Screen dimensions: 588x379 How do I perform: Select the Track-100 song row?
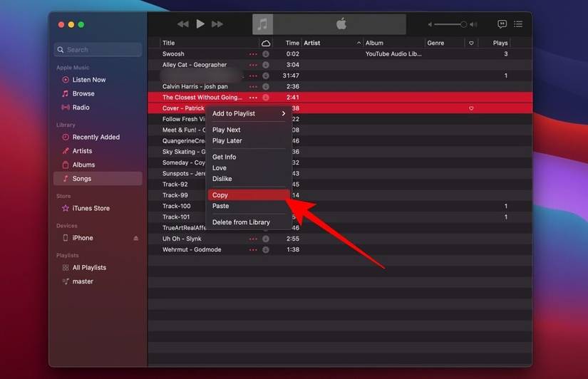(340, 206)
